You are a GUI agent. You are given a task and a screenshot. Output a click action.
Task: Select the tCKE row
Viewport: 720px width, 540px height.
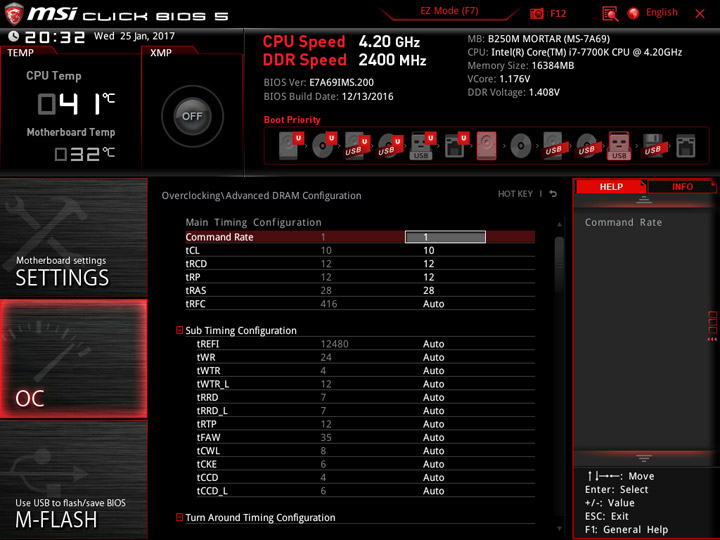point(366,464)
